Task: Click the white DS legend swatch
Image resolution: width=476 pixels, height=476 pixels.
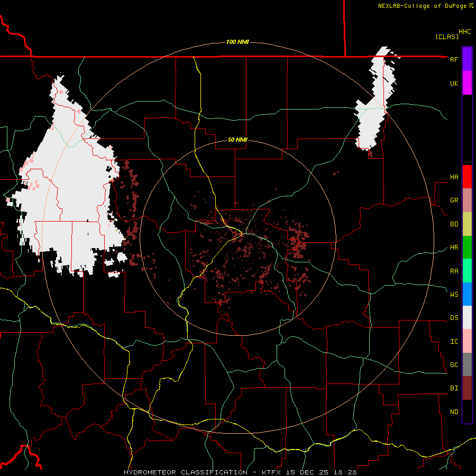Action: (x=467, y=317)
